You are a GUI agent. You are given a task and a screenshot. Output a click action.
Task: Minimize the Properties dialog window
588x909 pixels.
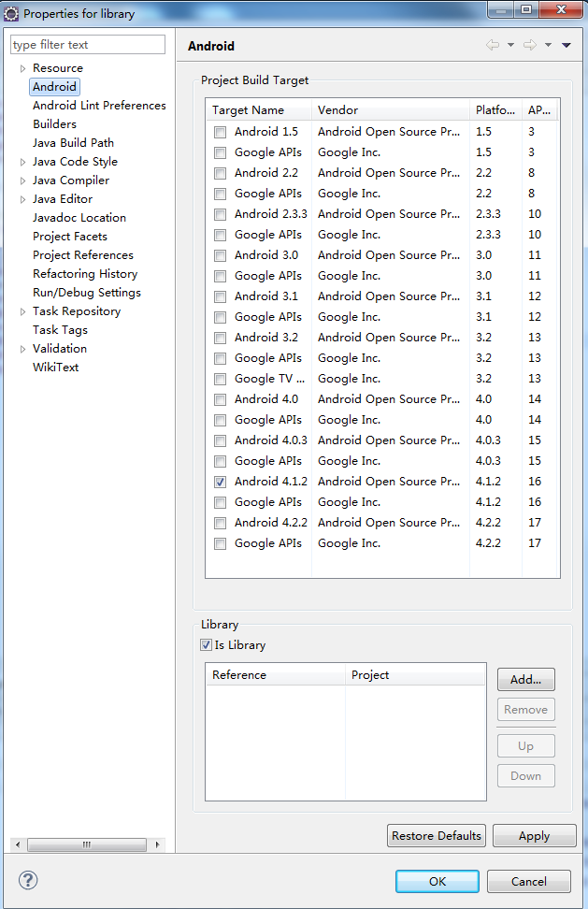coord(500,9)
